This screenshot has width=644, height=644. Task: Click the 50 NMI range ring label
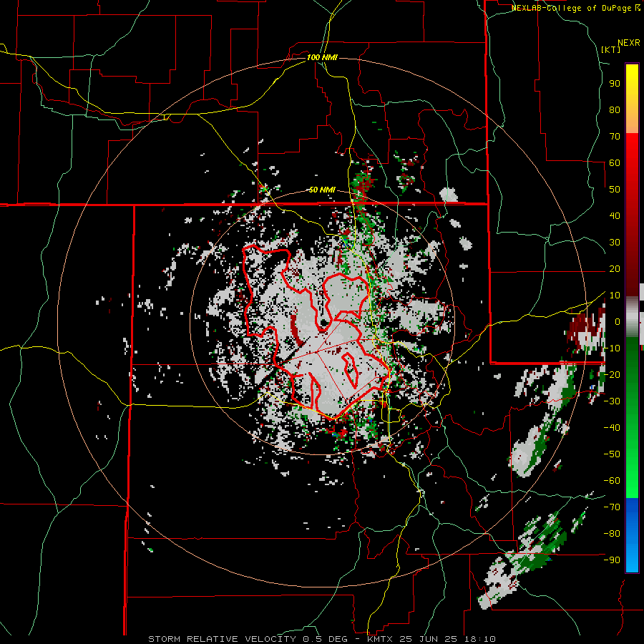point(322,190)
